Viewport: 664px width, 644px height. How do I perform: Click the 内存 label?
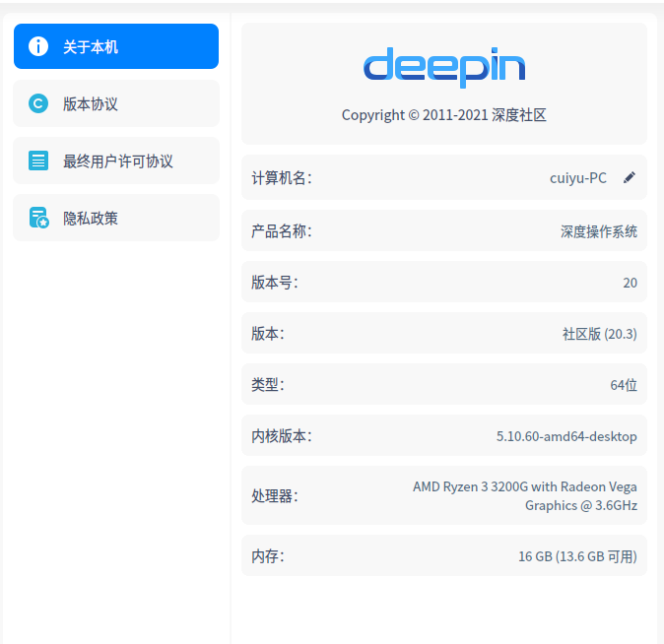tap(268, 556)
